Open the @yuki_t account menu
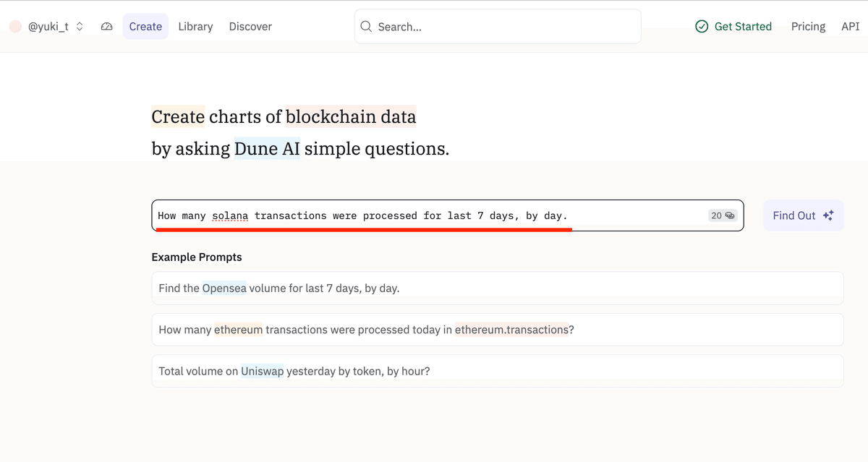The width and height of the screenshot is (868, 462). tap(47, 26)
